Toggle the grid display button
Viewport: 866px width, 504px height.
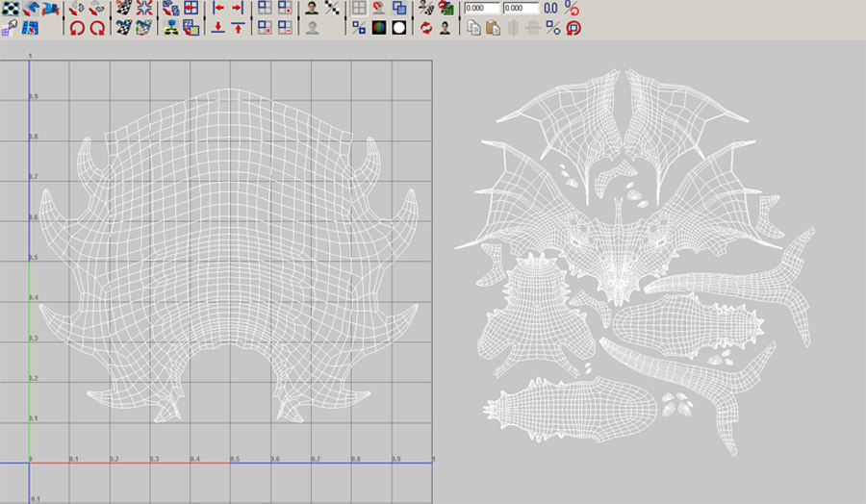359,9
